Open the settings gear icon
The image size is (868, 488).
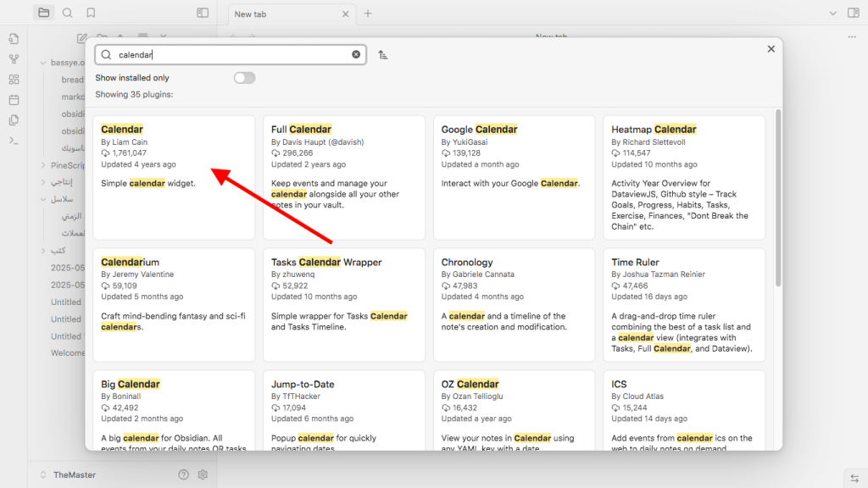coord(203,474)
